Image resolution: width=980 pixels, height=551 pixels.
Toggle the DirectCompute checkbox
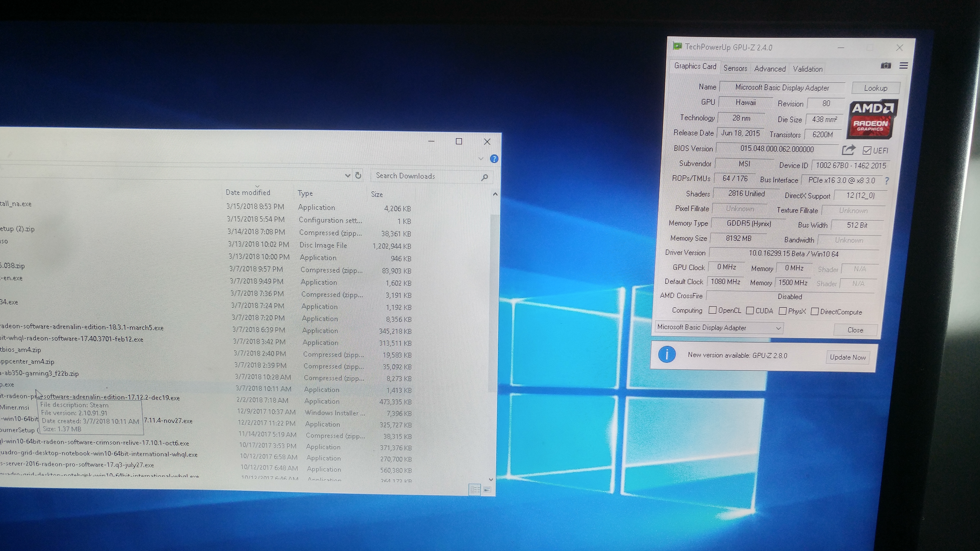pyautogui.click(x=815, y=311)
